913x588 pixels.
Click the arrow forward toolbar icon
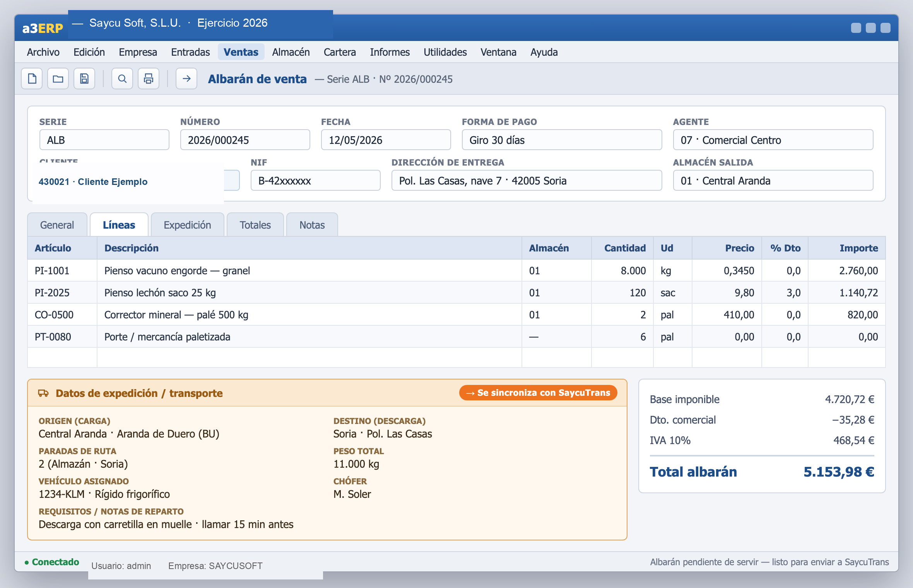point(186,79)
